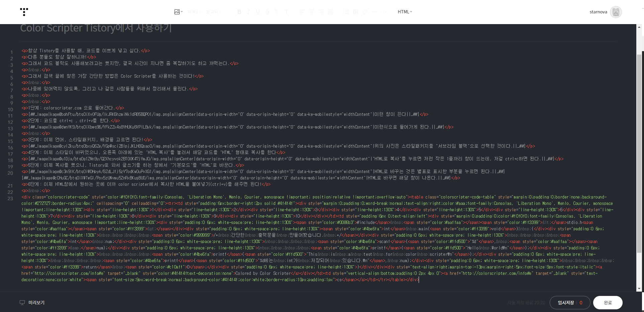644x312 pixels.
Task: Toggle bold formatting button
Action: [x=239, y=12]
